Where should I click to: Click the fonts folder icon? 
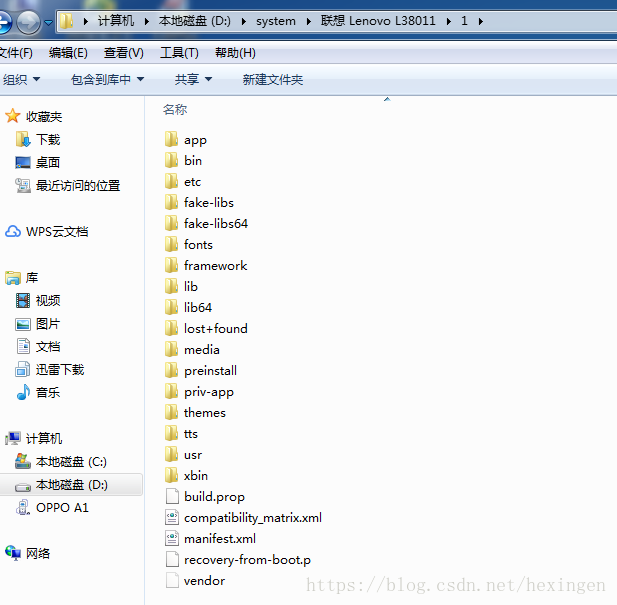[x=171, y=244]
